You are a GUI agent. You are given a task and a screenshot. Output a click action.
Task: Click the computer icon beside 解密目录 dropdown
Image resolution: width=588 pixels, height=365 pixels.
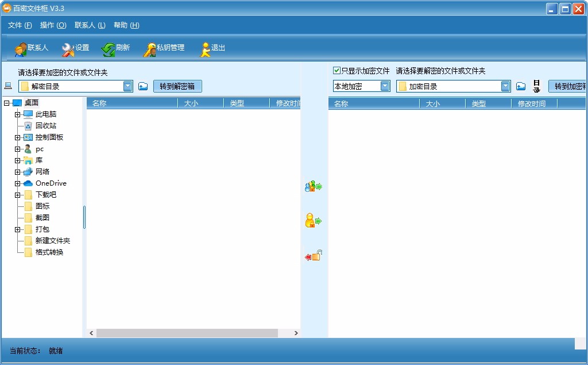click(8, 86)
